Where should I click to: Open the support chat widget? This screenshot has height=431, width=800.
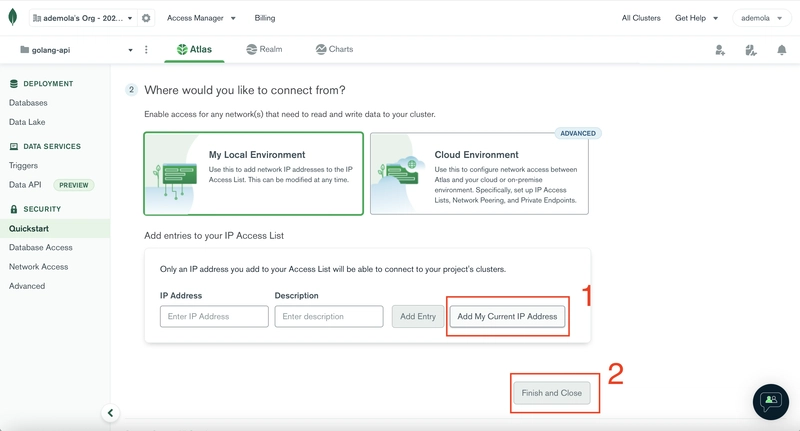click(770, 401)
